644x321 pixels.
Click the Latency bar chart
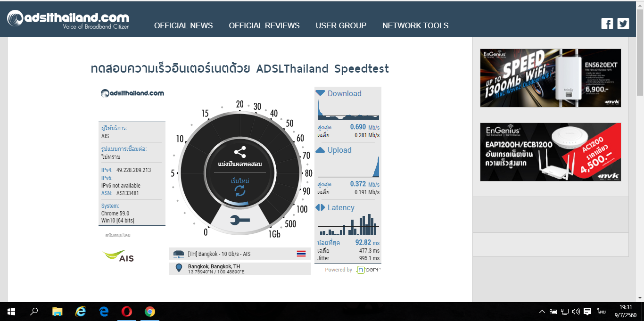click(348, 224)
